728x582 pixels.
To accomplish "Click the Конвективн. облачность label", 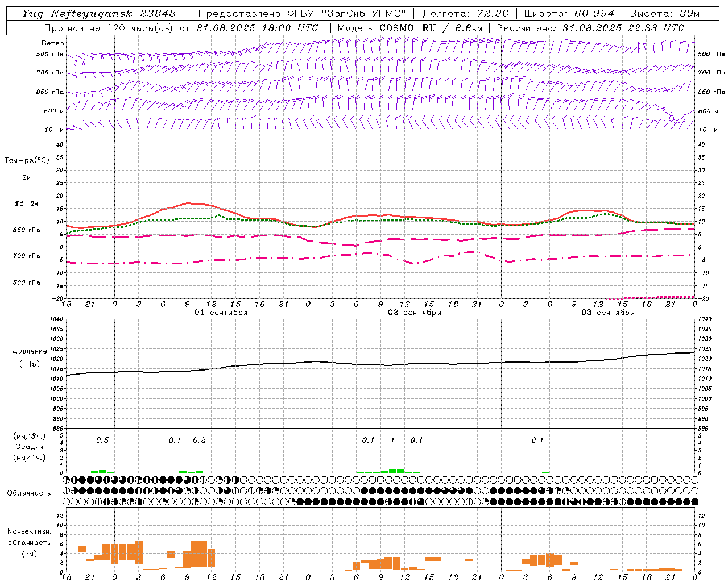I will tap(30, 537).
